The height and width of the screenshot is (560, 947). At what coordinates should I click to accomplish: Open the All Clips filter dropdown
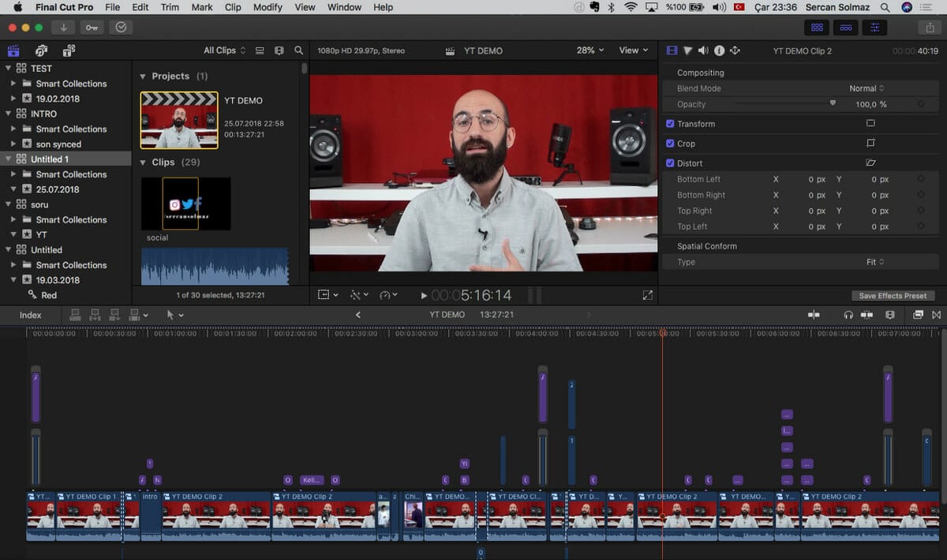point(224,50)
